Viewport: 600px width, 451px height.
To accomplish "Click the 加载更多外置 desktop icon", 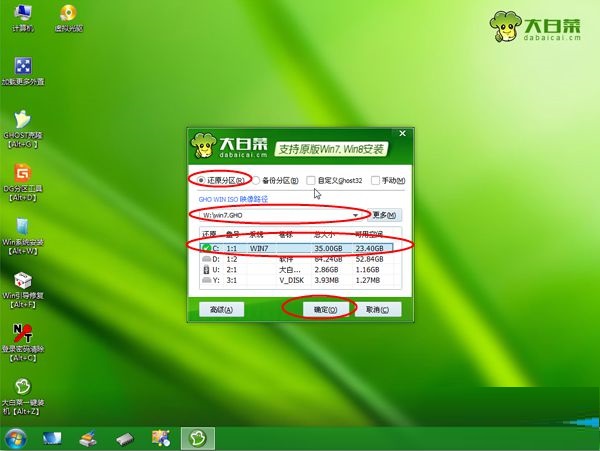I will click(x=21, y=68).
